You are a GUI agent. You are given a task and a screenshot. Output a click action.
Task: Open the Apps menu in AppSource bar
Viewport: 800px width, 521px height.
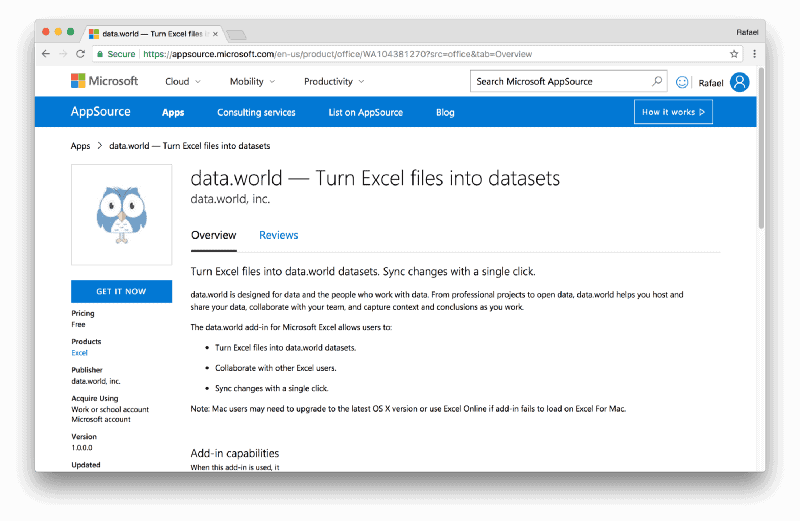point(173,112)
